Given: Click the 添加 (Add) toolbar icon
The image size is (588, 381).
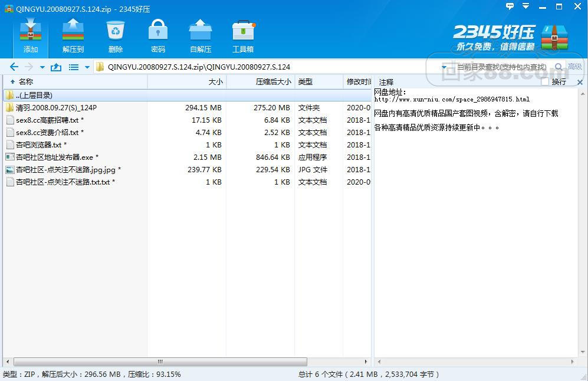Looking at the screenshot, I should pyautogui.click(x=31, y=36).
